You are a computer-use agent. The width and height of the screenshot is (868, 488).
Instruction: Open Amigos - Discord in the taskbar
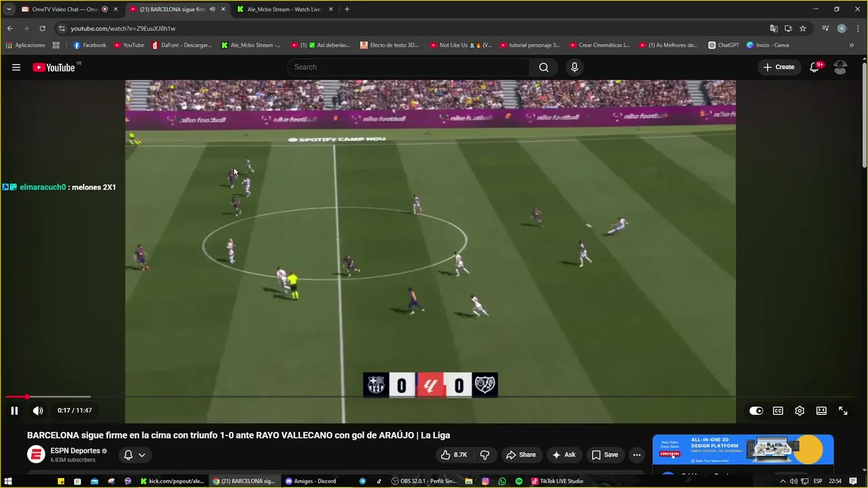tap(311, 481)
